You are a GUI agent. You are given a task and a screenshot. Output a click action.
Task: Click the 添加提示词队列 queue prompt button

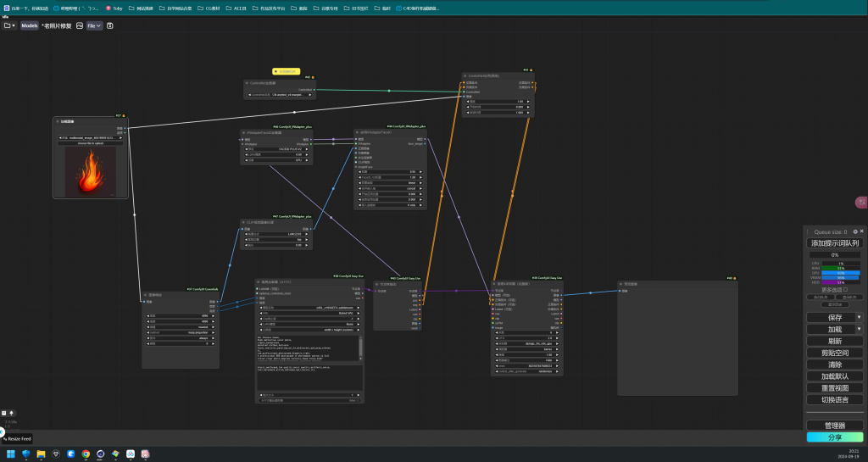click(834, 243)
